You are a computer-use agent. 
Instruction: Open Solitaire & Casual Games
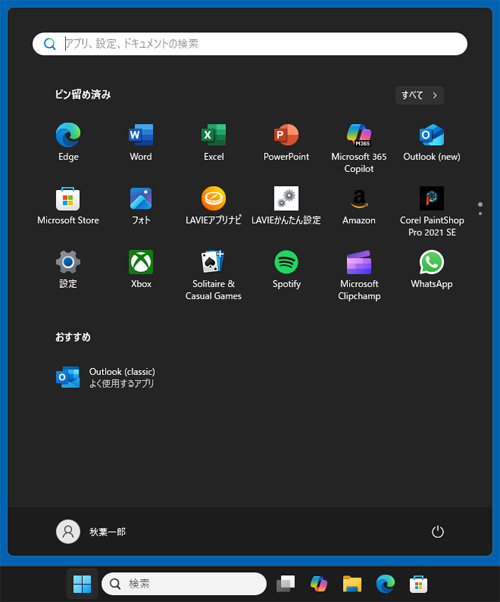[214, 275]
